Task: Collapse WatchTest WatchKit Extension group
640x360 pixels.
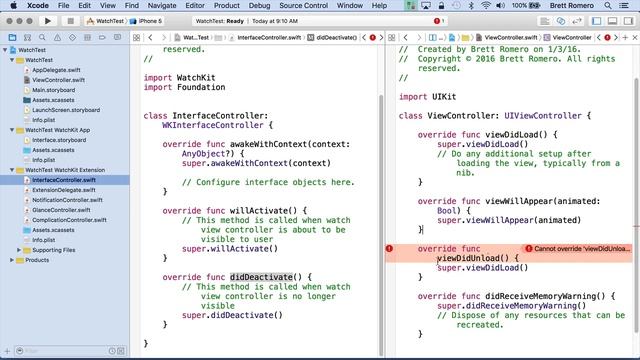Action: point(12,170)
